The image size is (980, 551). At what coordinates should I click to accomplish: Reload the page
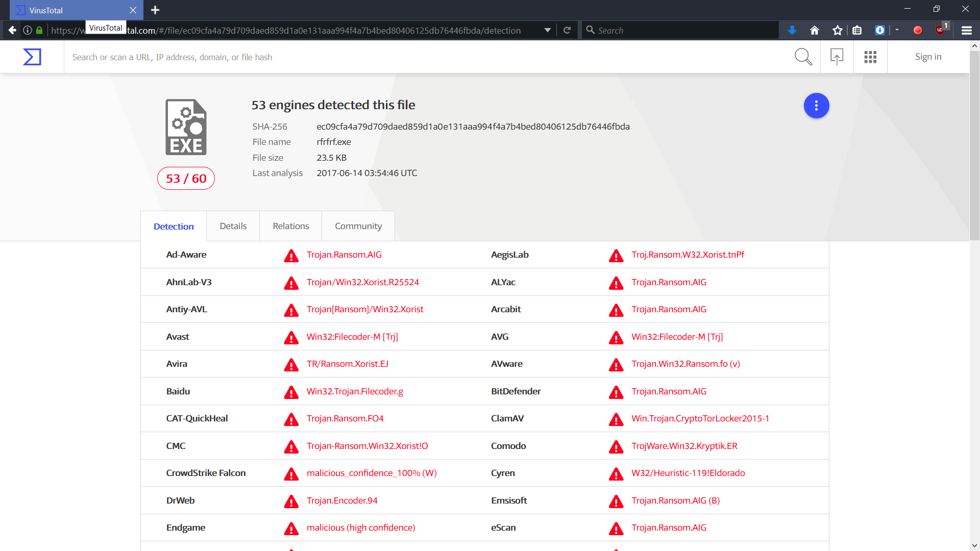click(x=567, y=31)
